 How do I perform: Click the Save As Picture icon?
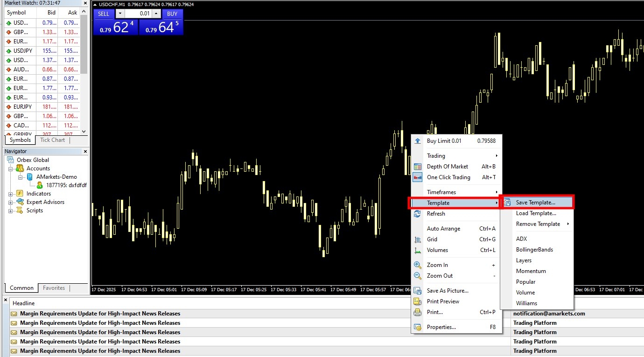418,291
